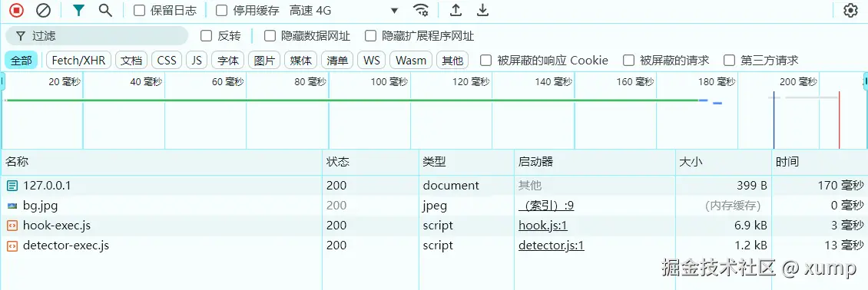Filter by Wasm type

tap(411, 60)
